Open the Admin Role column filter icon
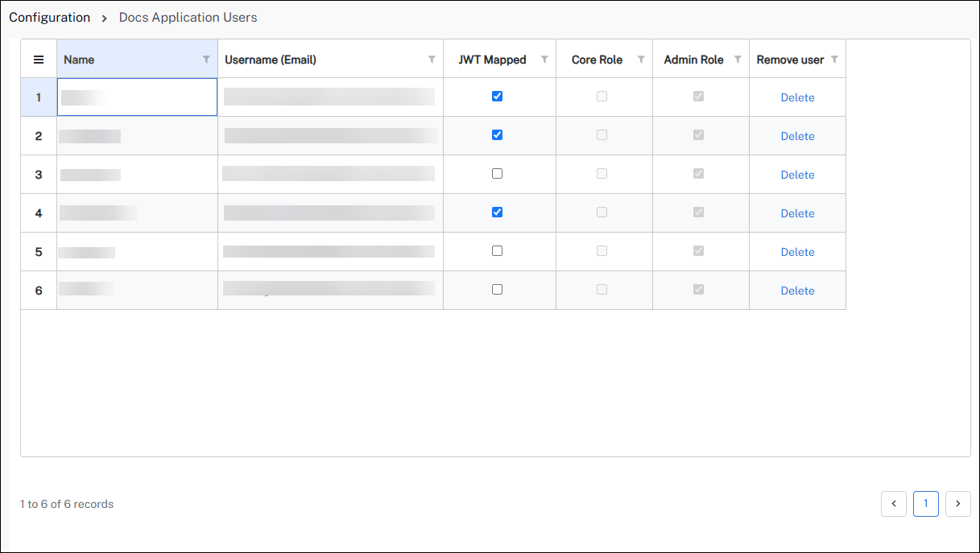This screenshot has width=980, height=553. (738, 60)
